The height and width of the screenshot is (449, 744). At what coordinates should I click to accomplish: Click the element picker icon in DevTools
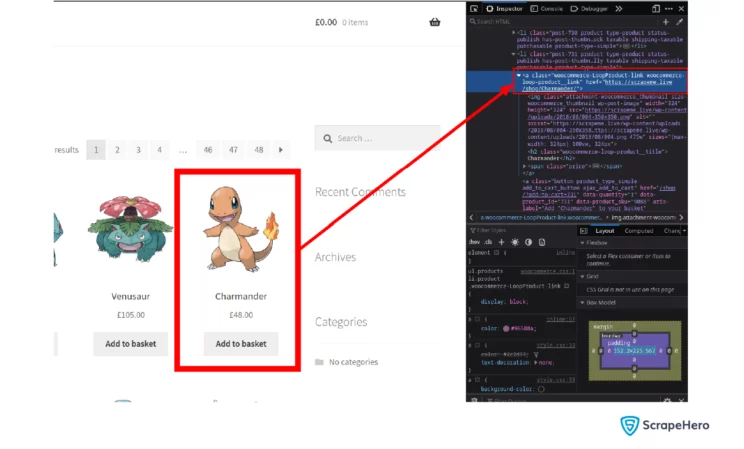point(474,9)
